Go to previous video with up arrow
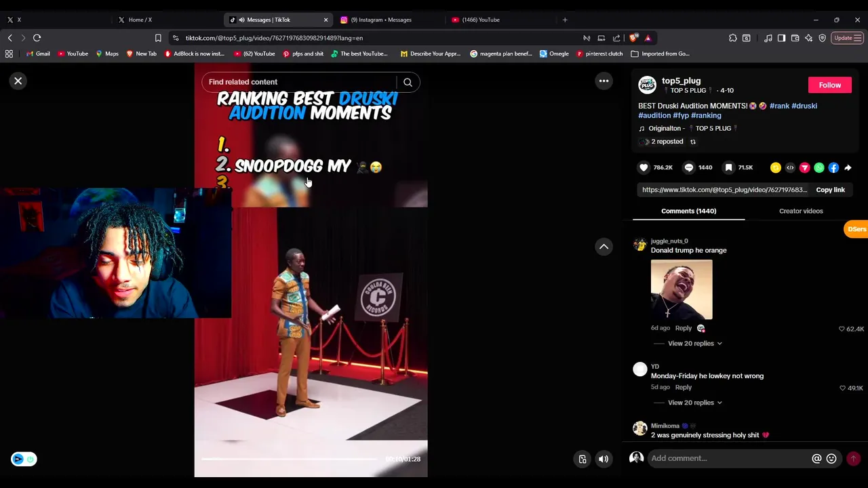Screen dimensions: 868x488 point(604,247)
